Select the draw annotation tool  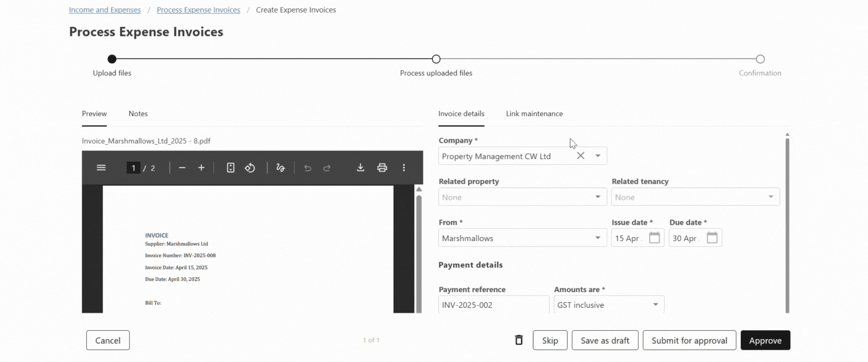(280, 168)
